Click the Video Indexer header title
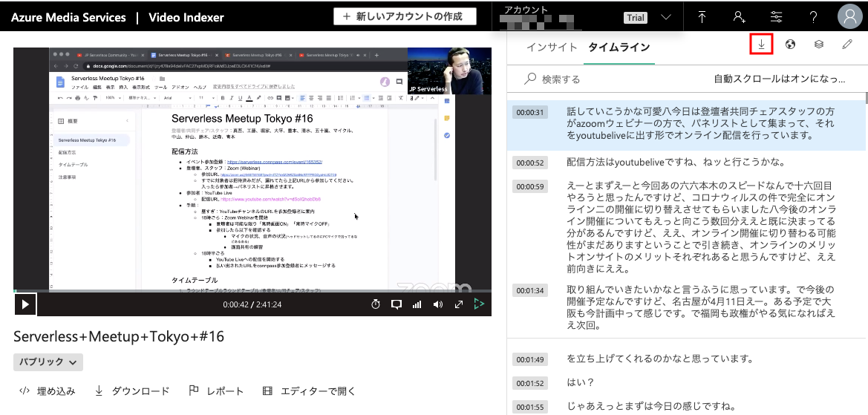The image size is (868, 415). pyautogui.click(x=186, y=17)
